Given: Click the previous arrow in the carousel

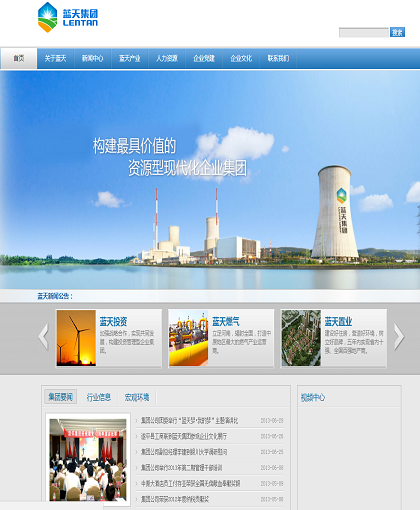Looking at the screenshot, I should click(44, 337).
